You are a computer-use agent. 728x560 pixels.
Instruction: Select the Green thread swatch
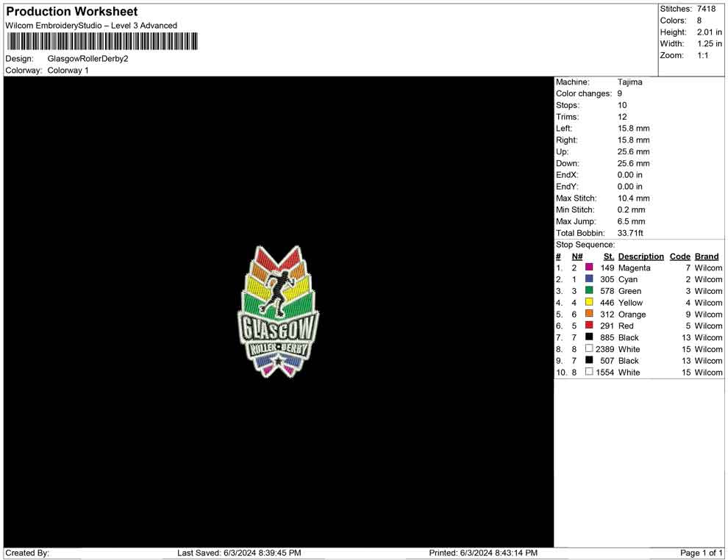click(x=589, y=290)
